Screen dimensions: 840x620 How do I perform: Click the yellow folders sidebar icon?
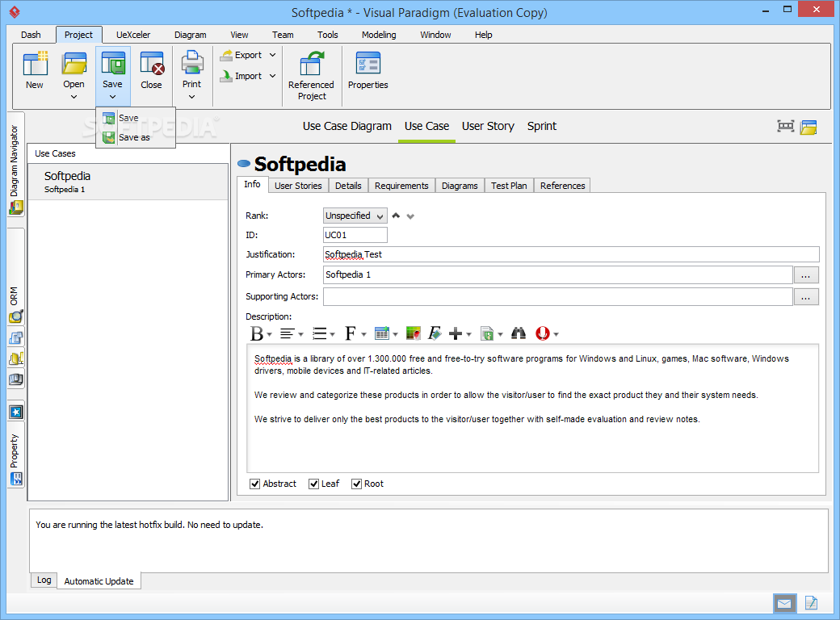point(16,358)
